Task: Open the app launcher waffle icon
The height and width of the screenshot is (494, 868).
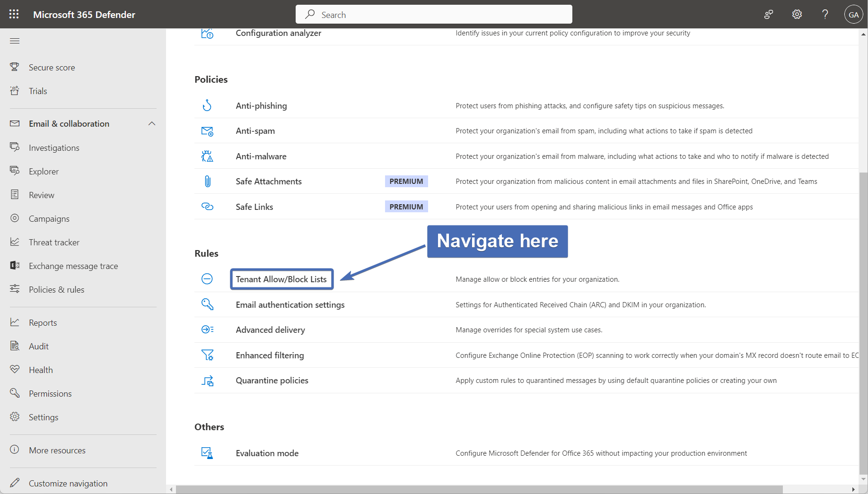Action: coord(14,14)
